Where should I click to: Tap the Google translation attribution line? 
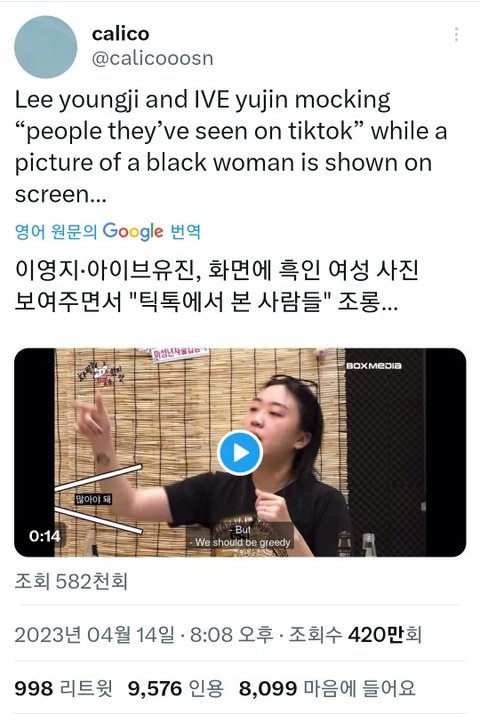pos(107,232)
